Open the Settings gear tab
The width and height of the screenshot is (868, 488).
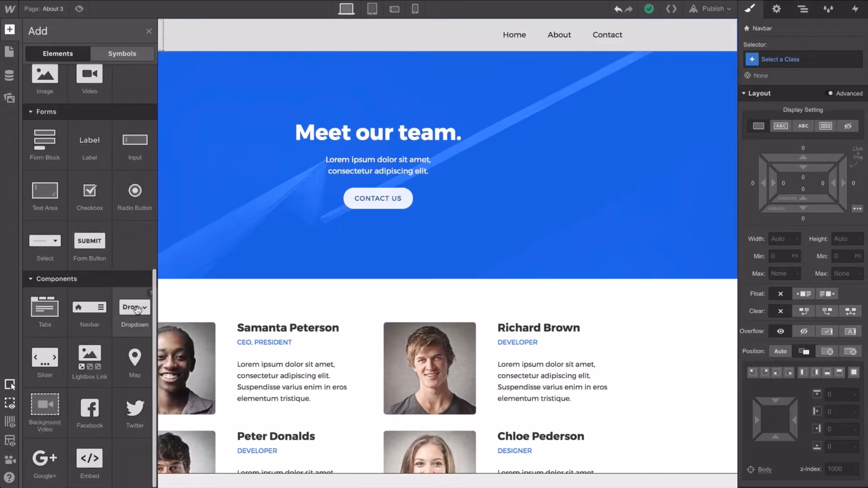[776, 8]
